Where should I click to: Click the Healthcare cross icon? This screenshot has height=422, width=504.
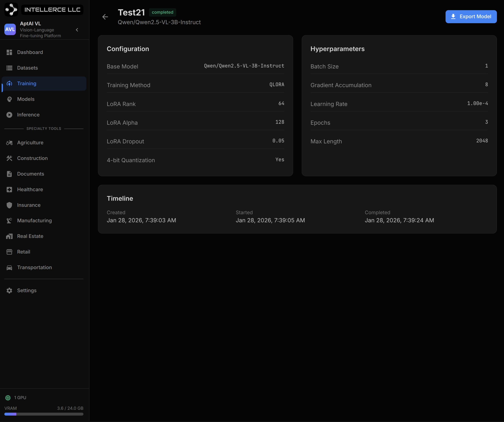[x=9, y=190]
